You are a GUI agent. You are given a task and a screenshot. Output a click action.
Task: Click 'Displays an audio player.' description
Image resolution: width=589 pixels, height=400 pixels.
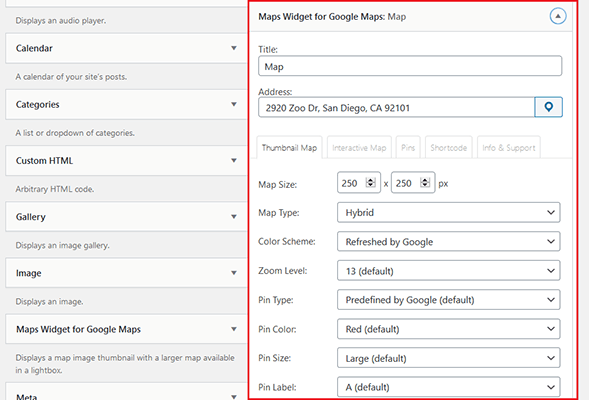pyautogui.click(x=60, y=21)
